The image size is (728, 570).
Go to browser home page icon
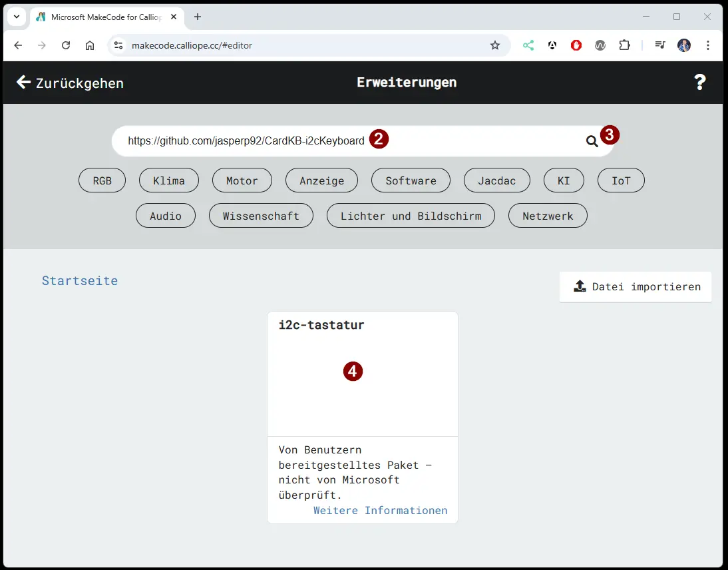90,45
